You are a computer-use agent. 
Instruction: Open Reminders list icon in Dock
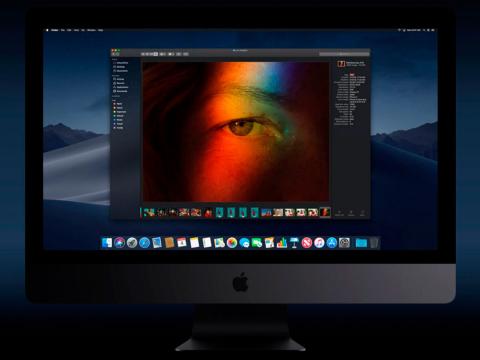[x=207, y=243]
